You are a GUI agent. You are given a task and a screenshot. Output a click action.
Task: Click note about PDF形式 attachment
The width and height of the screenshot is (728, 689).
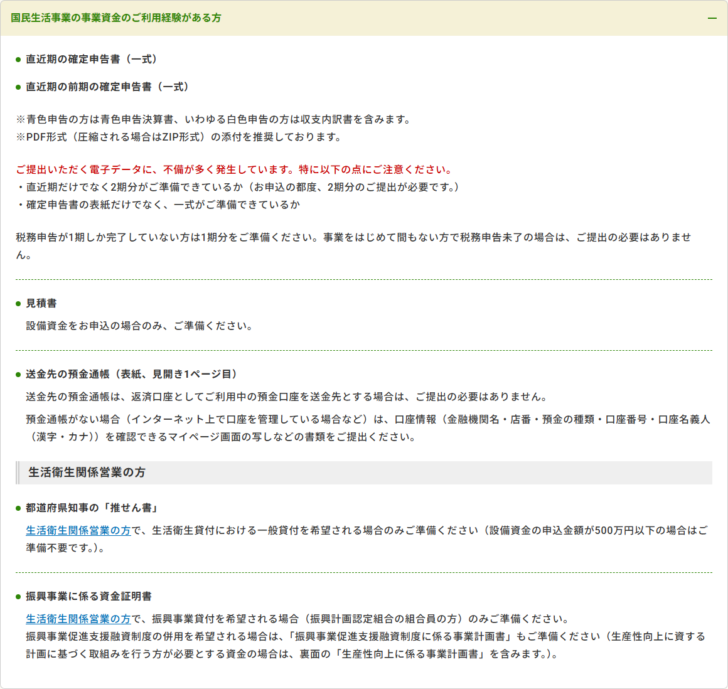click(179, 137)
